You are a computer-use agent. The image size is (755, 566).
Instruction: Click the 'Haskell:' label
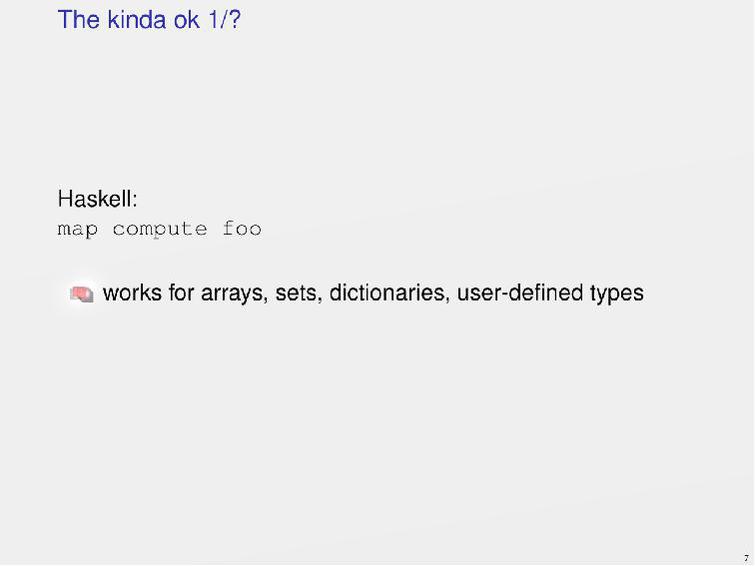click(x=97, y=199)
